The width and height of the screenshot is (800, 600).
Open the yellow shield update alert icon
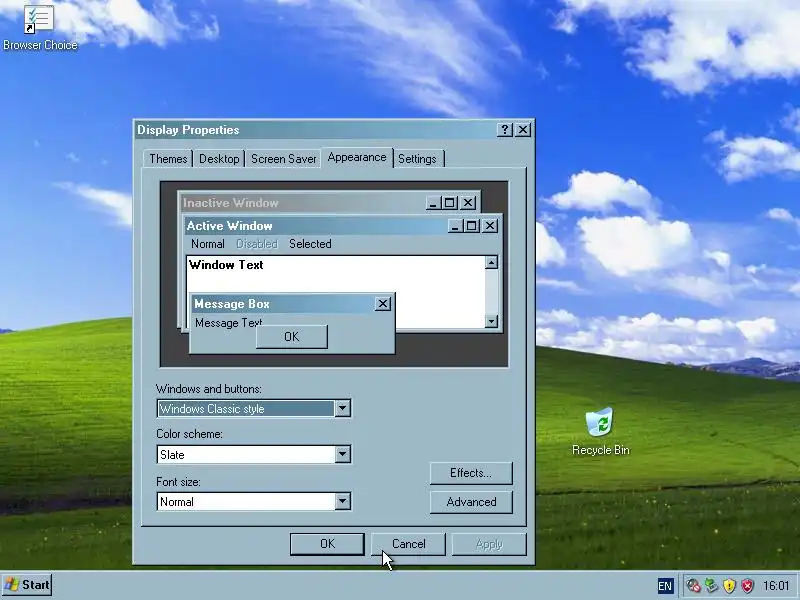pos(730,585)
